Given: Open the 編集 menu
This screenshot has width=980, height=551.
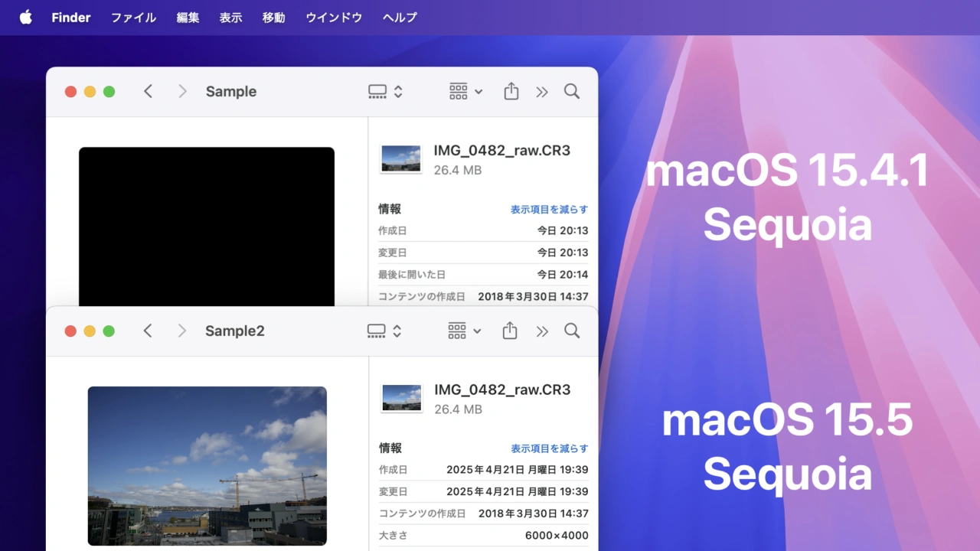Looking at the screenshot, I should click(188, 18).
